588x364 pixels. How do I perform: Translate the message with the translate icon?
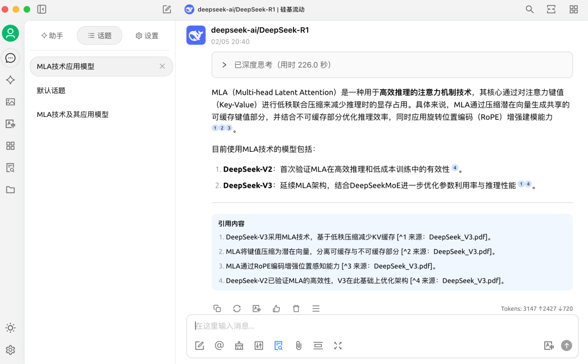click(x=256, y=309)
